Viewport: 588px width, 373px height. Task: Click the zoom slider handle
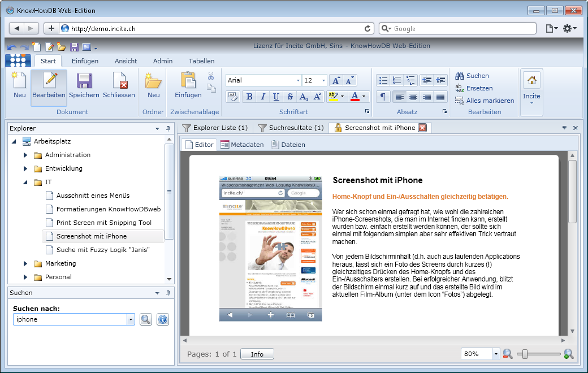(x=525, y=354)
